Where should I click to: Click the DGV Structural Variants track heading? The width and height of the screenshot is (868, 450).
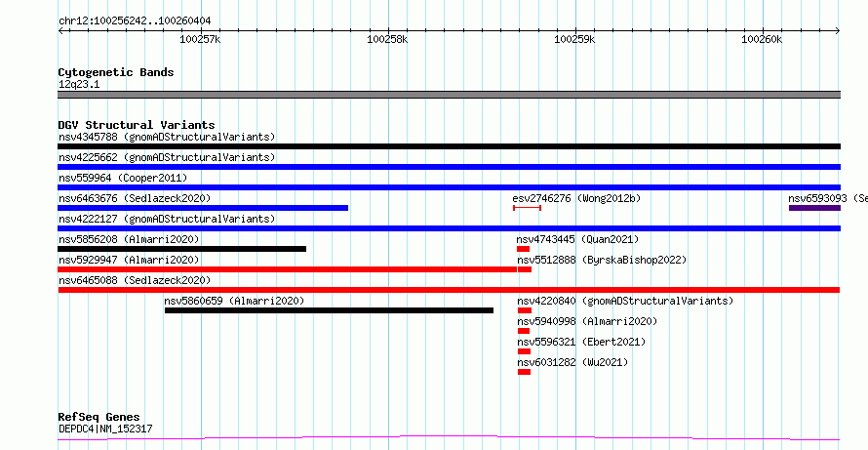137,125
